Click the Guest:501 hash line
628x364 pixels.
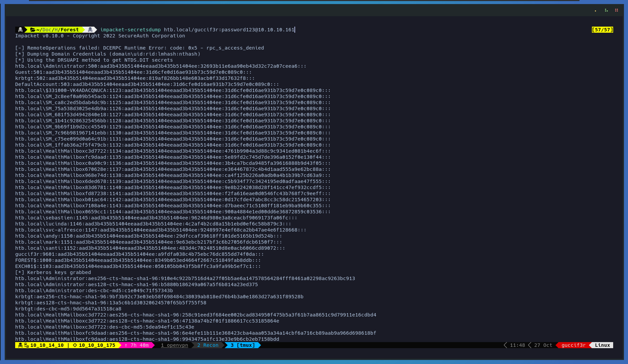pyautogui.click(x=134, y=72)
